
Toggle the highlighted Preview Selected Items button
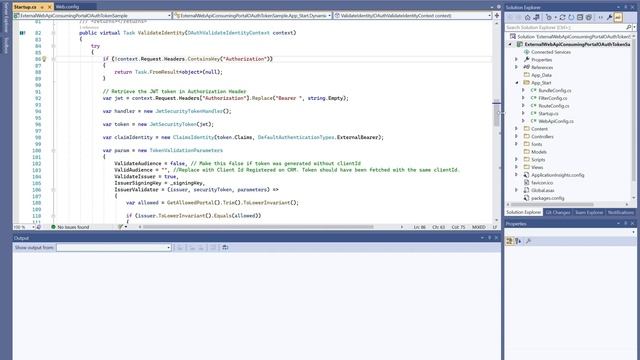[x=618, y=18]
